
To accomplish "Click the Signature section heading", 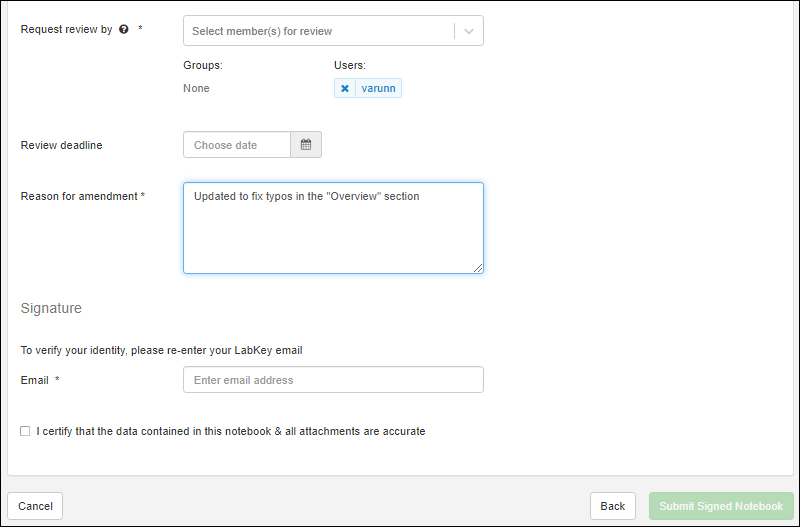I will tap(51, 308).
